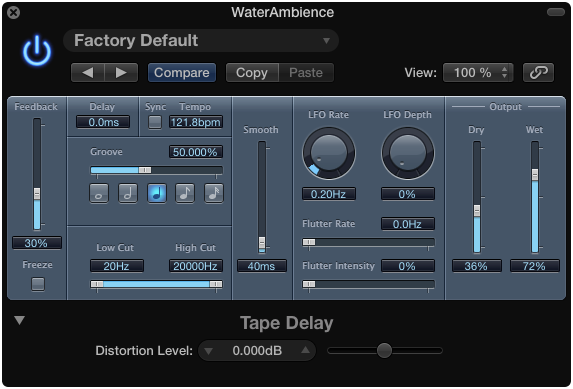Click the High Cut 20000Hz field
This screenshot has width=573, height=389.
pyautogui.click(x=196, y=266)
